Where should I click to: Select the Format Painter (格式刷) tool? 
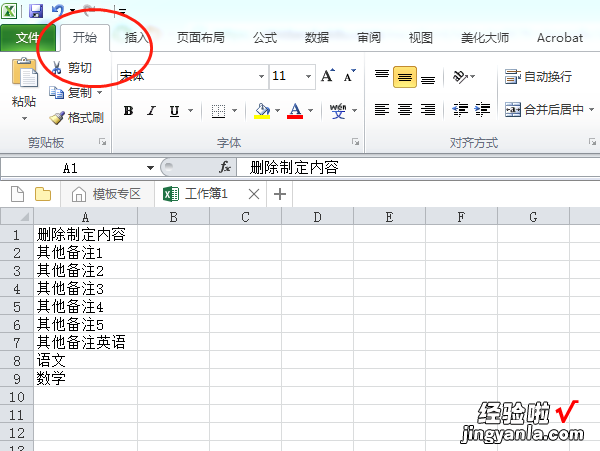pyautogui.click(x=77, y=117)
